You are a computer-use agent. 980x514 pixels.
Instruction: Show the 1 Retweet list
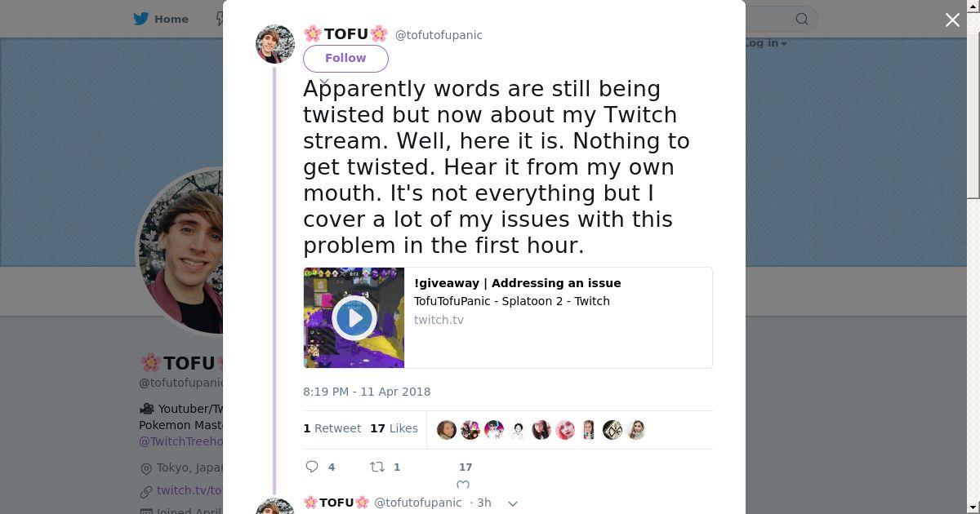tap(332, 428)
